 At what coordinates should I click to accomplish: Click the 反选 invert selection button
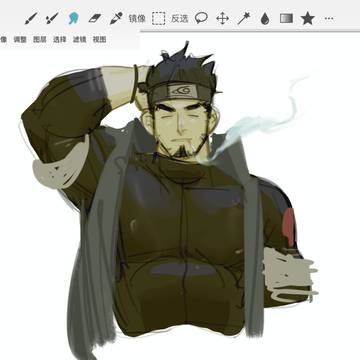(x=180, y=19)
